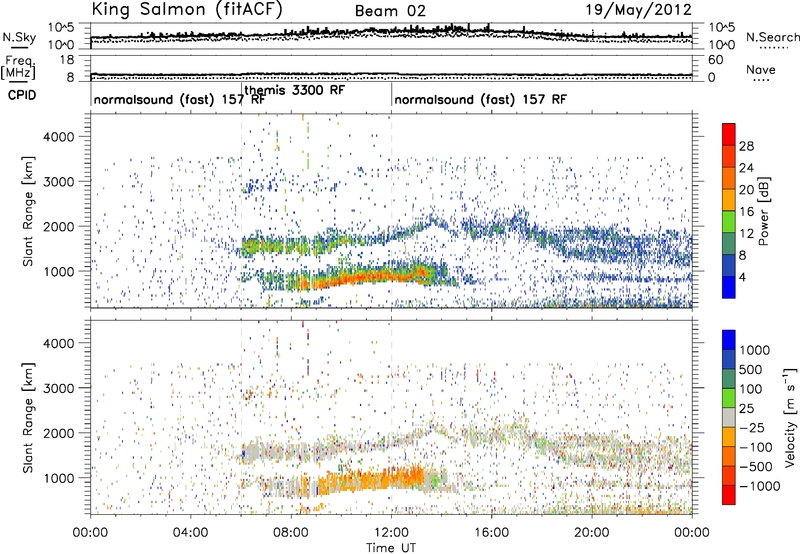
Task: Click the 'Power [dB]' colorbar title
Action: [763, 211]
